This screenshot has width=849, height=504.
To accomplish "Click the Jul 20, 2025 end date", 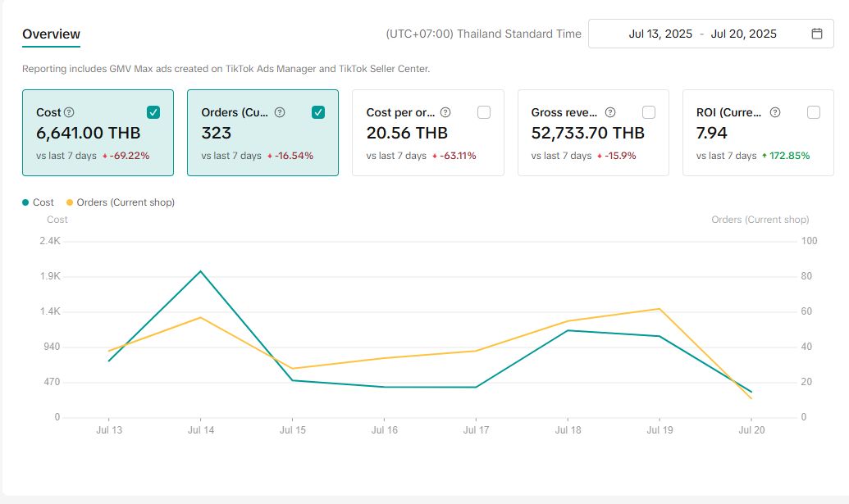I will (743, 34).
